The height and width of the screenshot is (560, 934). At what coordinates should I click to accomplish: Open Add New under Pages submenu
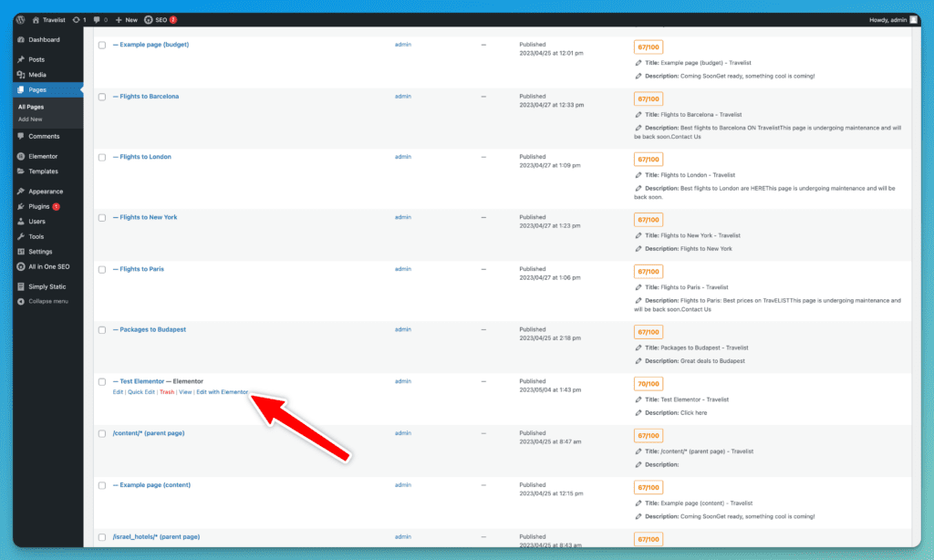point(30,119)
